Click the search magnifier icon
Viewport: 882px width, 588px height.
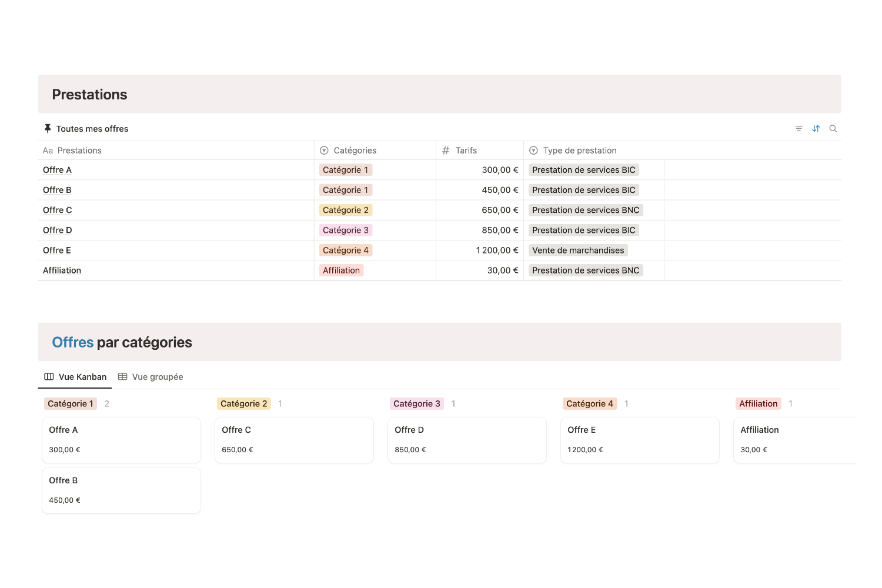[x=833, y=129]
